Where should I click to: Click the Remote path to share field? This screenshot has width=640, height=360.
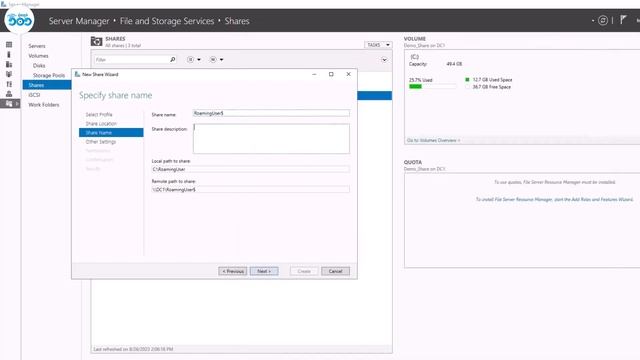[251, 189]
